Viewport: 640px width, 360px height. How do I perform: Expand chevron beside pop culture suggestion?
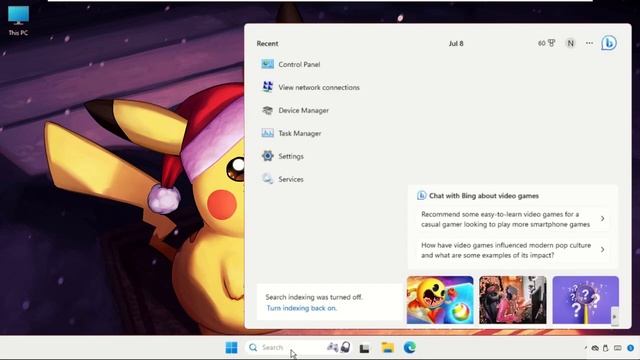pyautogui.click(x=602, y=249)
